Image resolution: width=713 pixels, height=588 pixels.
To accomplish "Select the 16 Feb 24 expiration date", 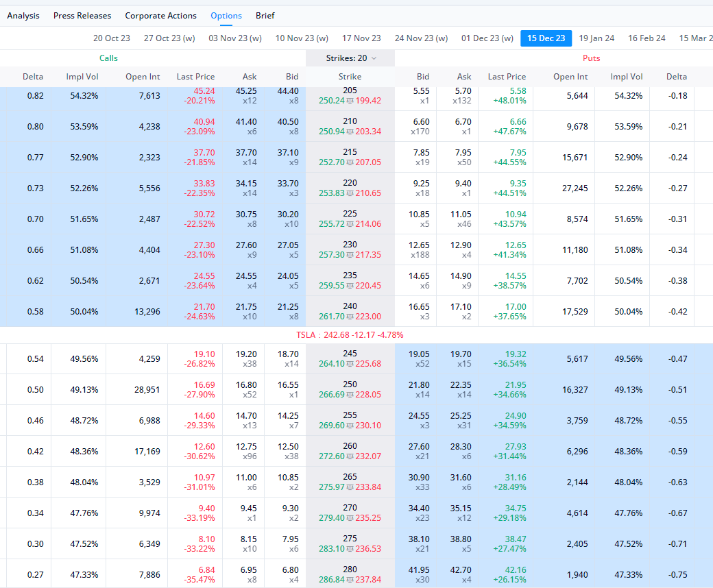I will tap(646, 38).
